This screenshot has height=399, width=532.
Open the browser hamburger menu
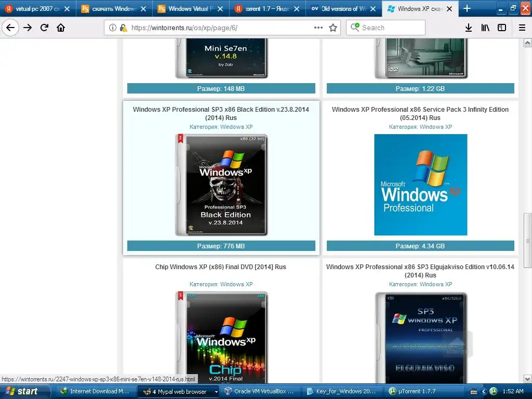point(522,28)
